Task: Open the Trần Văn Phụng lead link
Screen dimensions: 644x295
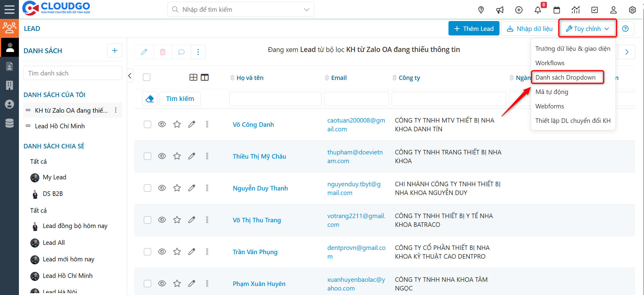Action: click(x=255, y=252)
